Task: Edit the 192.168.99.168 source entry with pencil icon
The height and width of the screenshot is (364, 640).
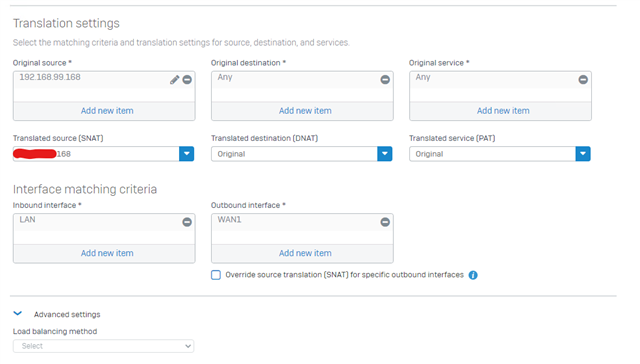Action: pos(174,80)
